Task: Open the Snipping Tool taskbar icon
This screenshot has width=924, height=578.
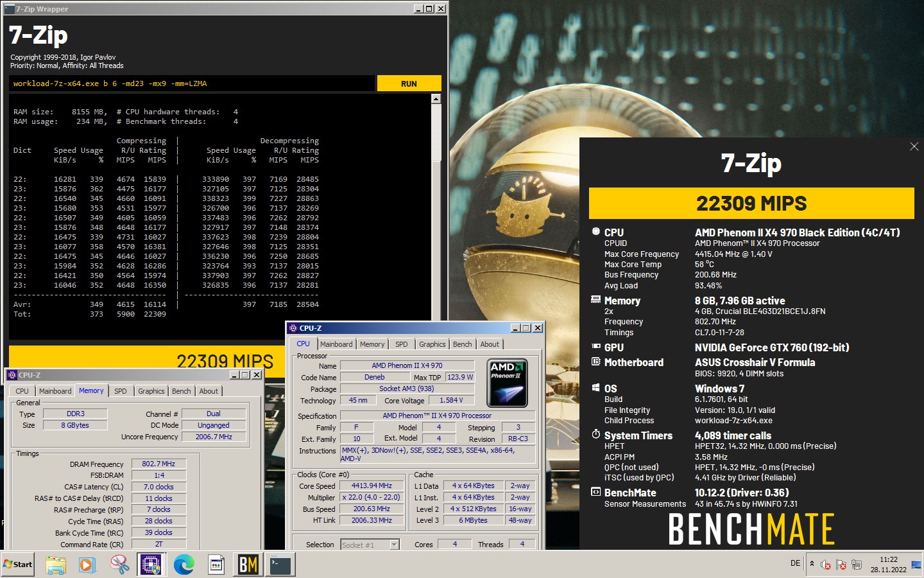Action: [x=119, y=565]
